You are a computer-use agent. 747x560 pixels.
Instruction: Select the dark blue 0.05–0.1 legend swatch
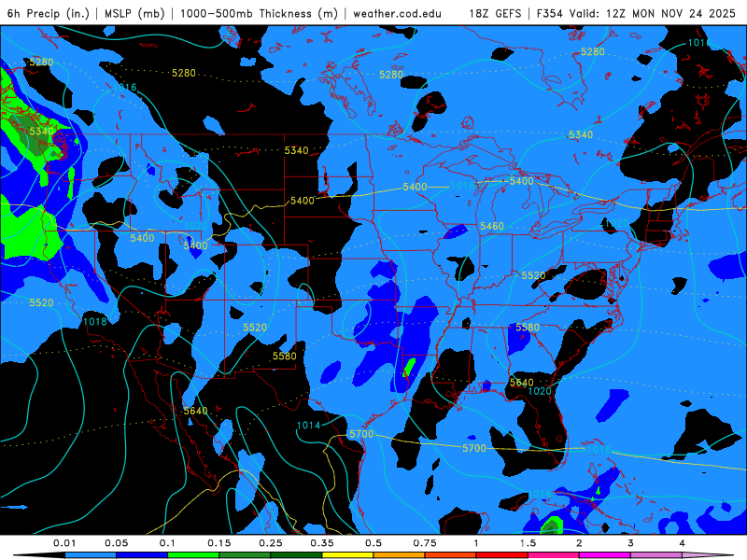pos(142,555)
